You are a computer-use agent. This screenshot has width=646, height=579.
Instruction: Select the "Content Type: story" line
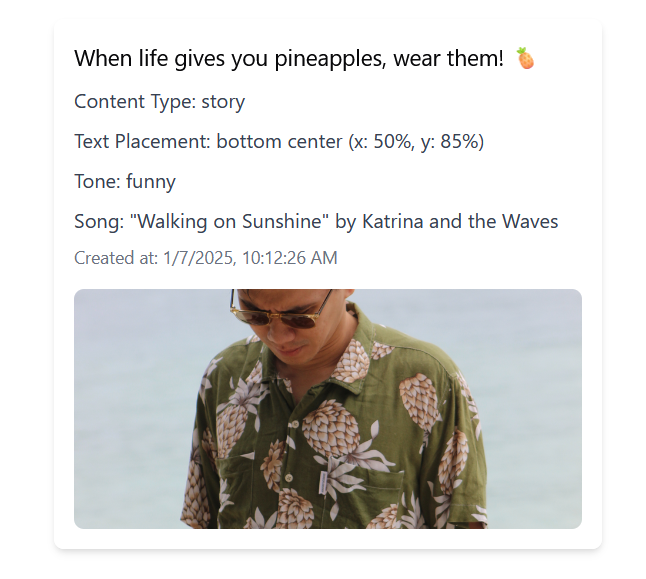pos(159,101)
